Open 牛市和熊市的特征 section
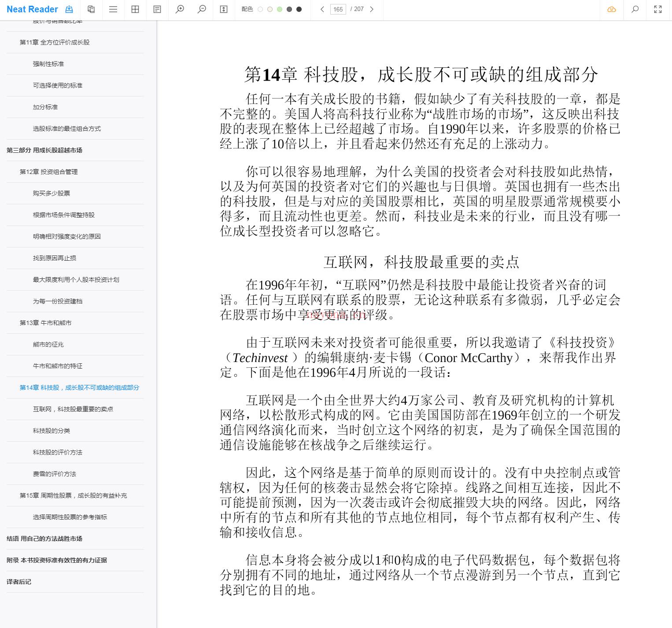Viewport: 672px width, 628px height. (58, 366)
